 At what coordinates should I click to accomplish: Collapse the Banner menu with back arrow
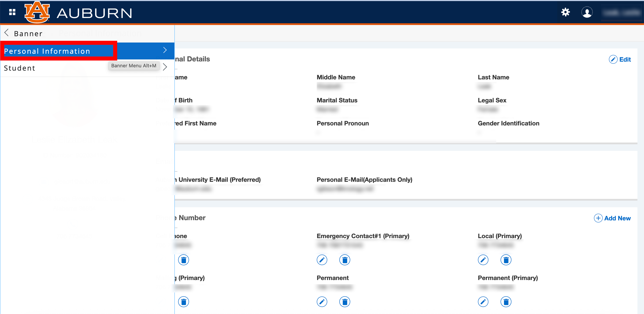pos(6,32)
